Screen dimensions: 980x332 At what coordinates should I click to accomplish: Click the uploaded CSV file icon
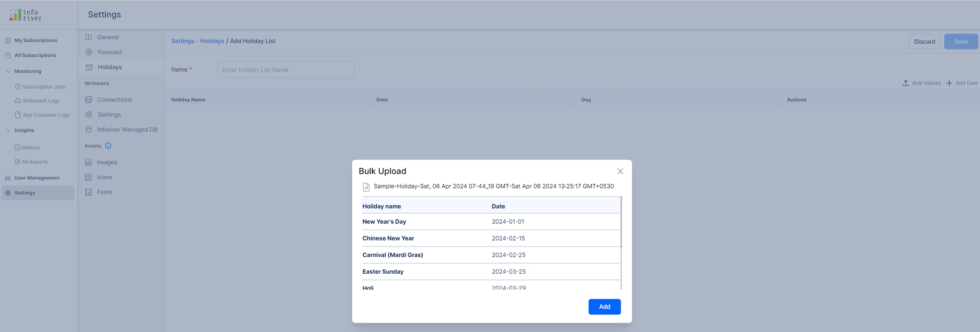point(366,187)
